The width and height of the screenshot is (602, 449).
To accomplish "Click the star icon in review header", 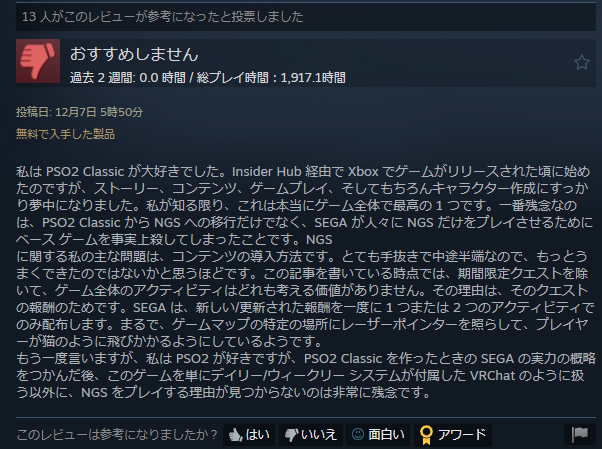I will pyautogui.click(x=582, y=62).
